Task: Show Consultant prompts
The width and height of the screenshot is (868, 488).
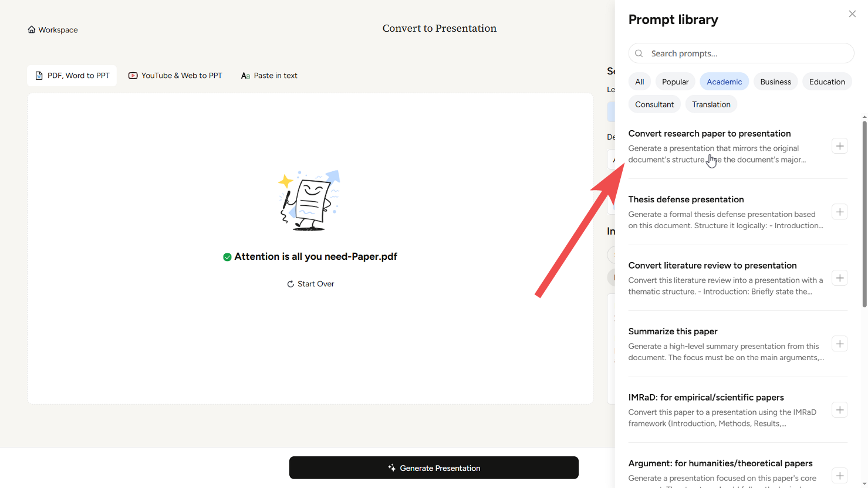Action: pos(654,104)
